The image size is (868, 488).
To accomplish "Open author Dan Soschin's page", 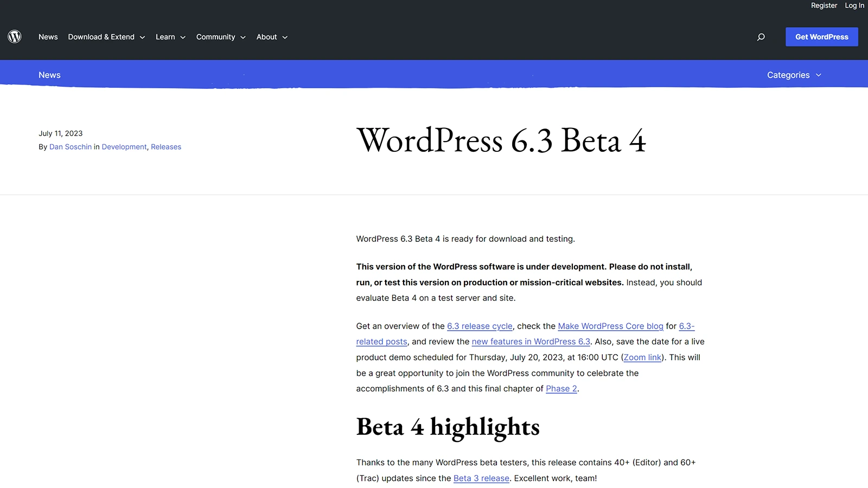I will coord(71,147).
